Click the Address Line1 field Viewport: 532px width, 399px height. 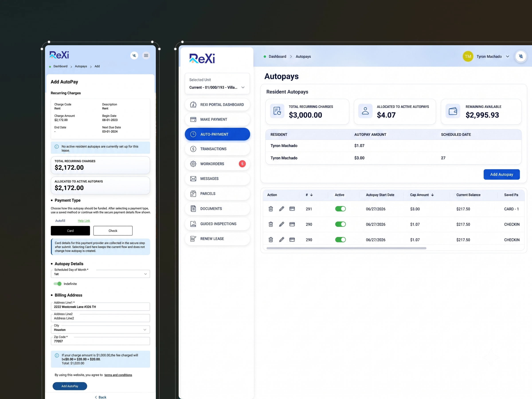pos(100,307)
